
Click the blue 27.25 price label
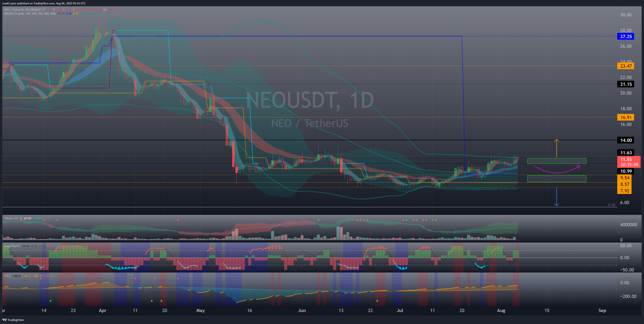[x=626, y=36]
